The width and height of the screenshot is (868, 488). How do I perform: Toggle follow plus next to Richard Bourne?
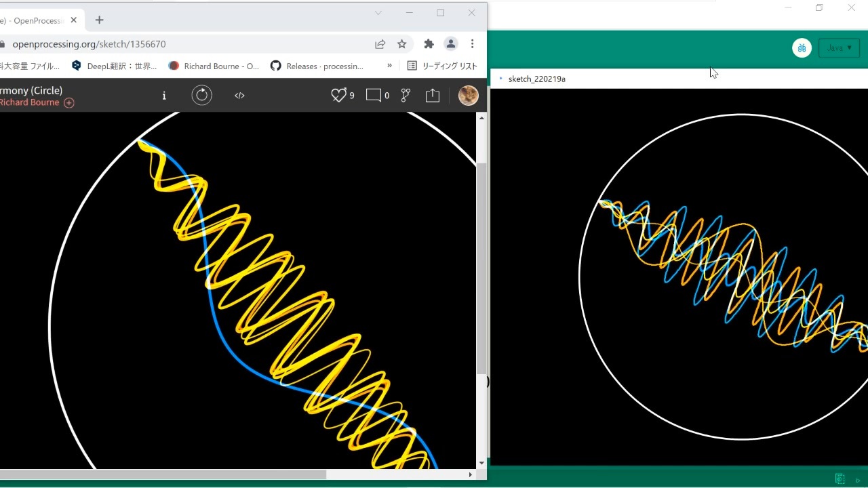69,103
